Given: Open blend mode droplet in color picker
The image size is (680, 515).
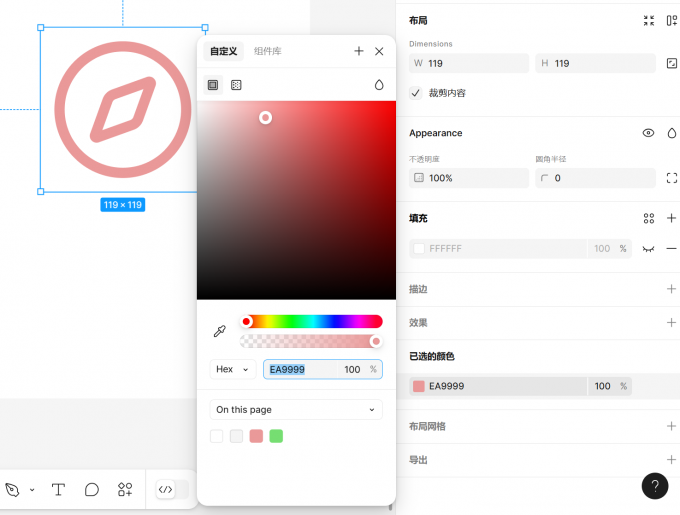Looking at the screenshot, I should pos(379,85).
